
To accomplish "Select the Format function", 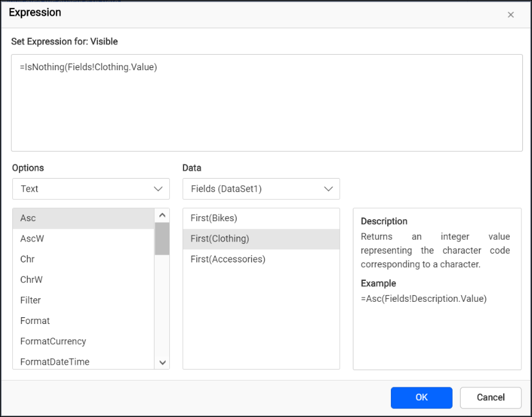I will (x=74, y=321).
